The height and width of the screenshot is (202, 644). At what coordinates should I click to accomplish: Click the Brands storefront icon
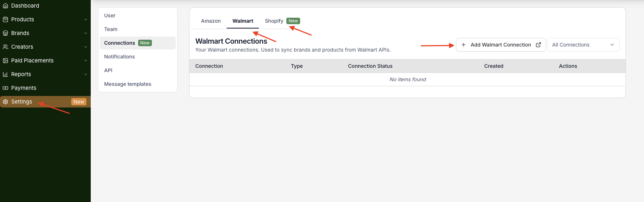click(x=5, y=33)
